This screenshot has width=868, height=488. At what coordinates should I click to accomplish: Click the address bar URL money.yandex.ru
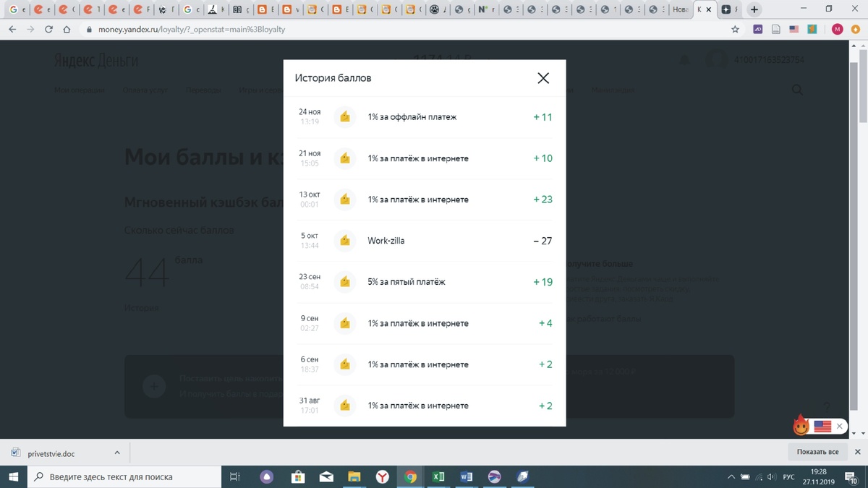(191, 30)
